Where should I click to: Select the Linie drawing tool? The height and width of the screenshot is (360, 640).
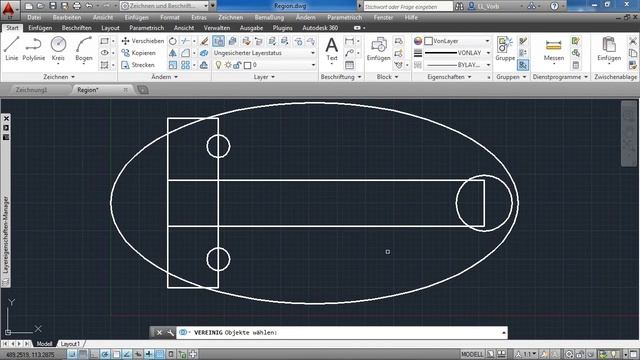pos(11,49)
